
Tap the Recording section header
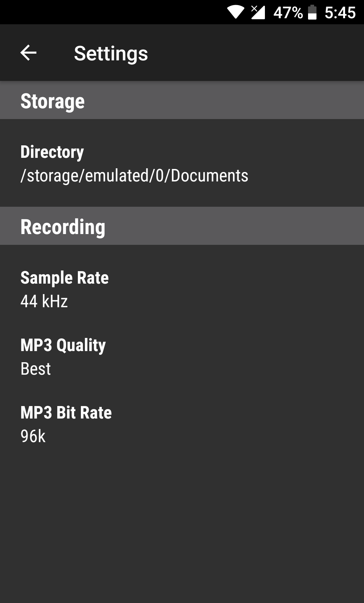(x=63, y=226)
